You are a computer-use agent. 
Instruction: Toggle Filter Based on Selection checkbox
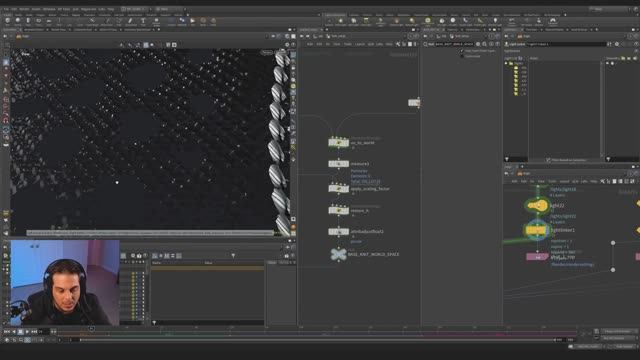click(x=548, y=160)
